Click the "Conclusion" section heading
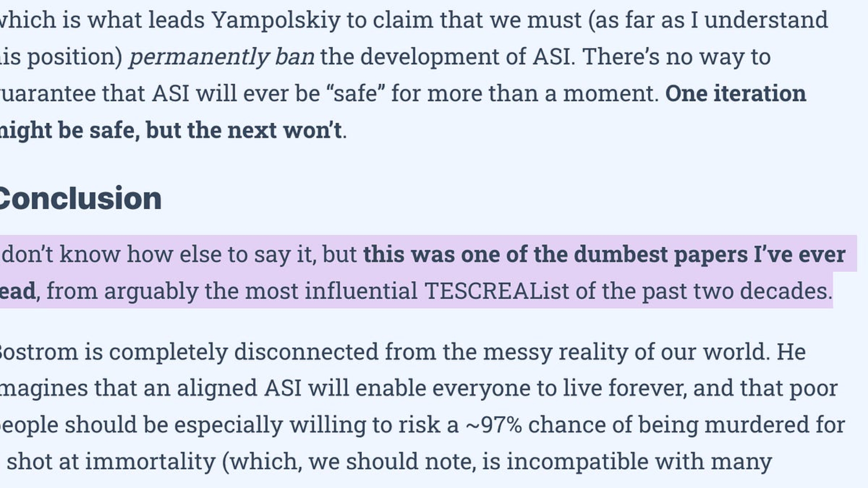The image size is (868, 488). click(80, 199)
